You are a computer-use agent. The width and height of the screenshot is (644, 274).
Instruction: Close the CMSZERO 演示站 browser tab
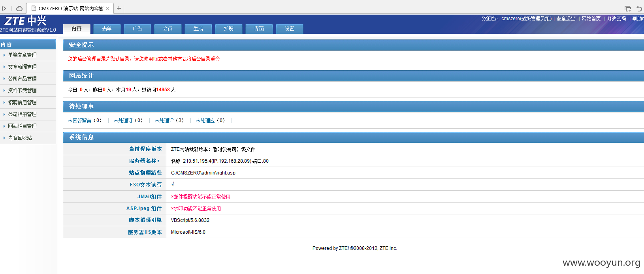[x=107, y=8]
